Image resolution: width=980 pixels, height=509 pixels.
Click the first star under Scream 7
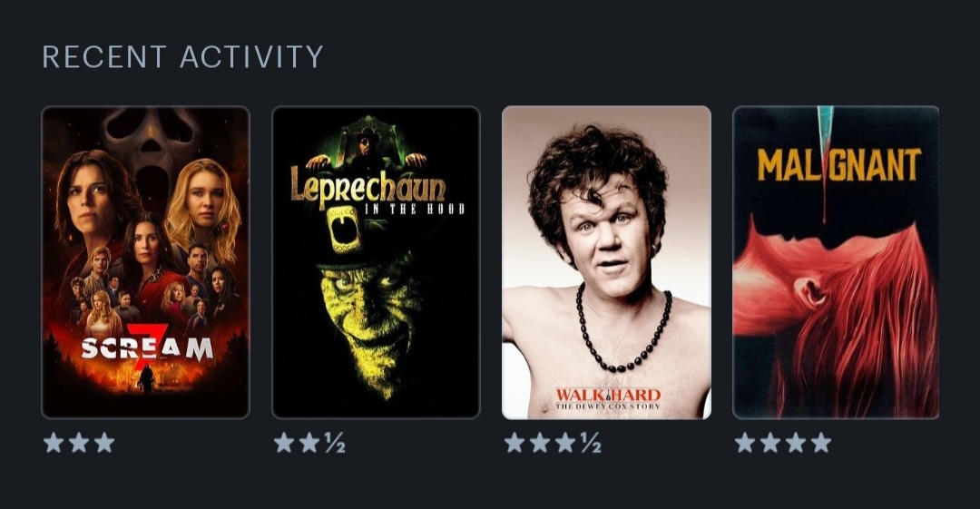54,443
